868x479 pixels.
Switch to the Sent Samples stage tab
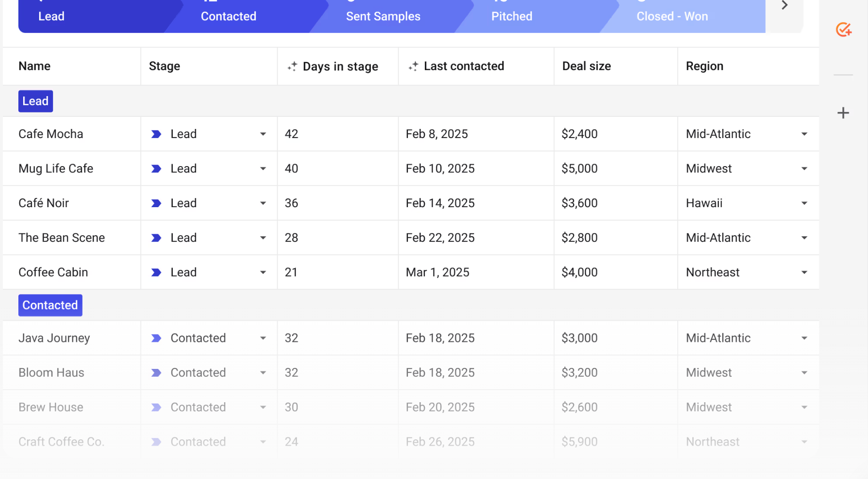[x=383, y=16]
